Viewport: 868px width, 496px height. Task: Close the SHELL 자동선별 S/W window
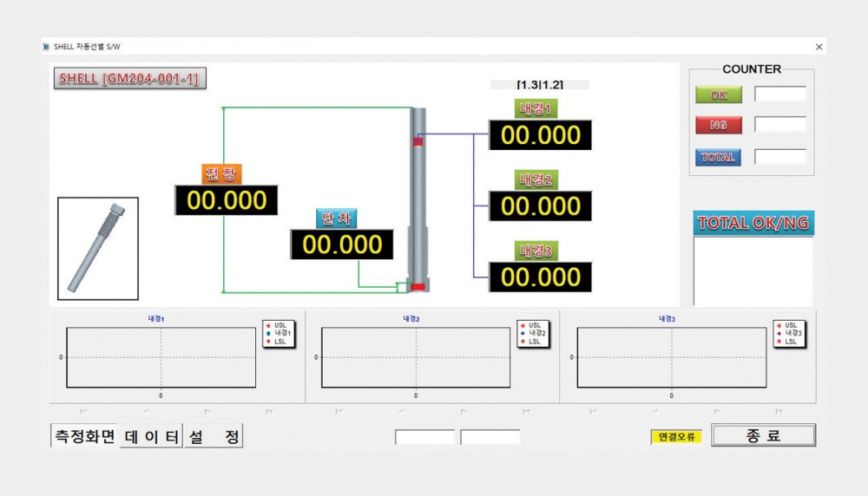819,46
